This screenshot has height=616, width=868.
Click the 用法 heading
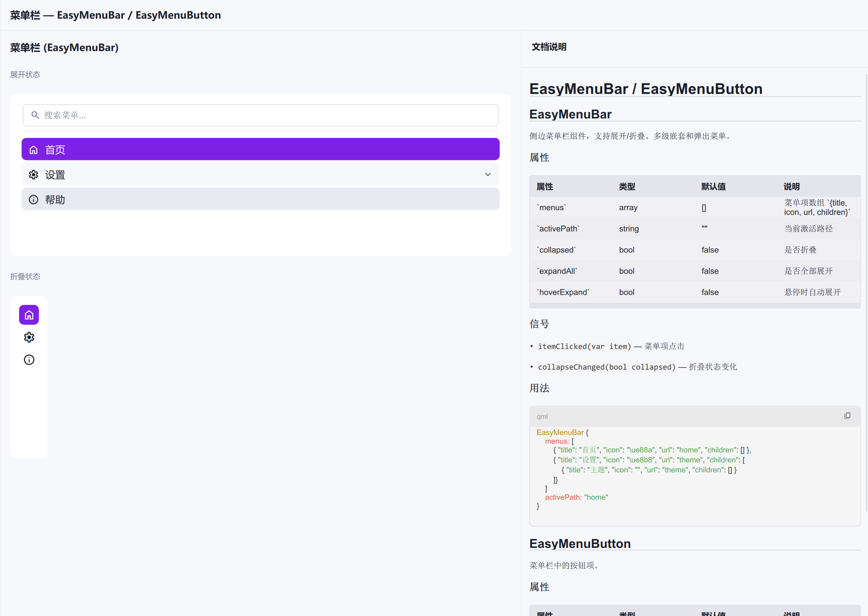click(539, 388)
